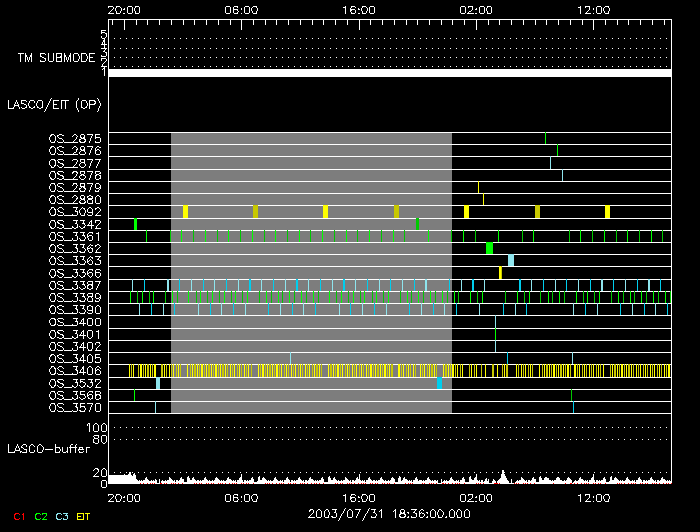Click the C3 yellow legend label
This screenshot has width=700, height=532.
click(x=63, y=516)
